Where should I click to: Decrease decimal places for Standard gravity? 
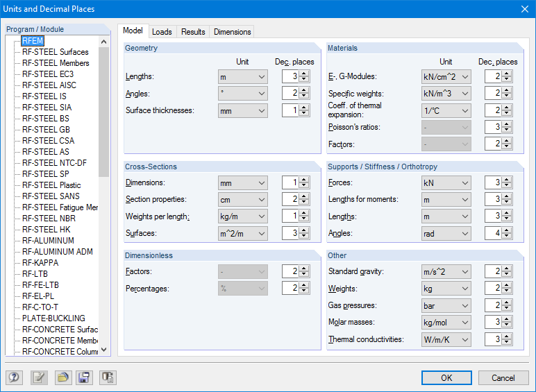(x=507, y=275)
